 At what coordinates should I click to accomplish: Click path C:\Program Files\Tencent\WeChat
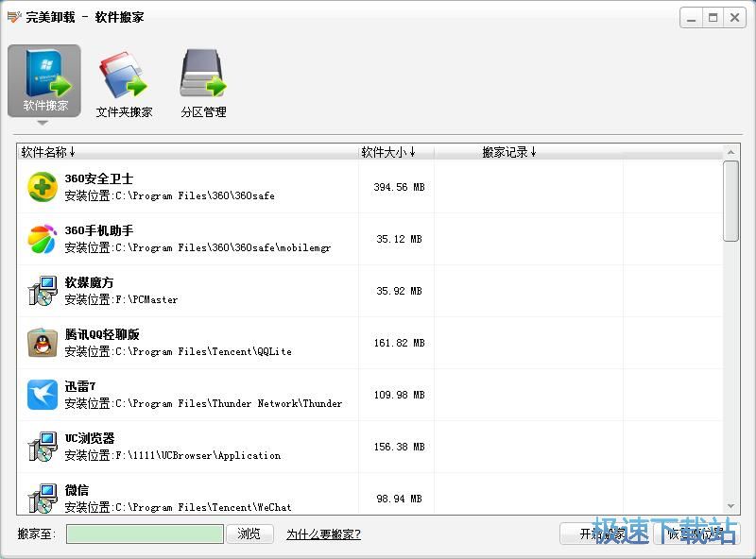pos(203,507)
